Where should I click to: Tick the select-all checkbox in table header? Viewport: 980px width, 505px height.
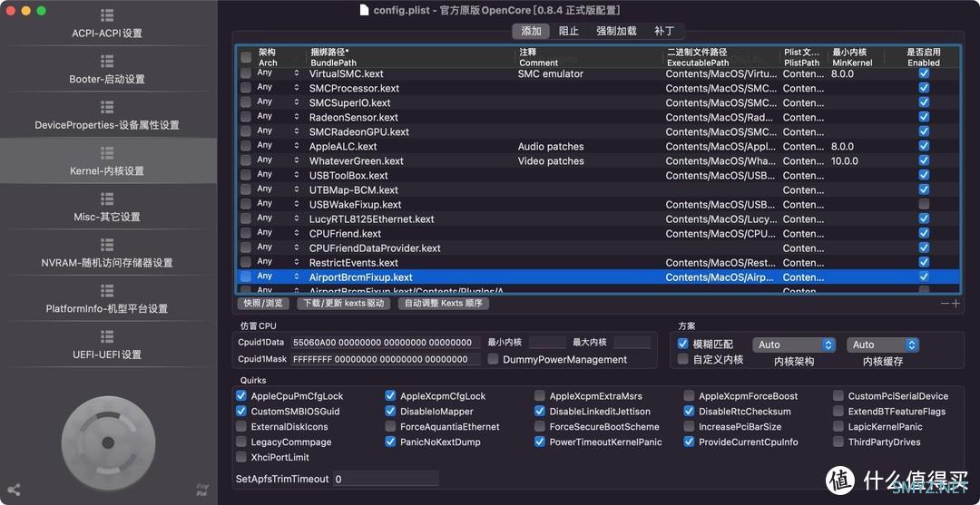pyautogui.click(x=246, y=57)
